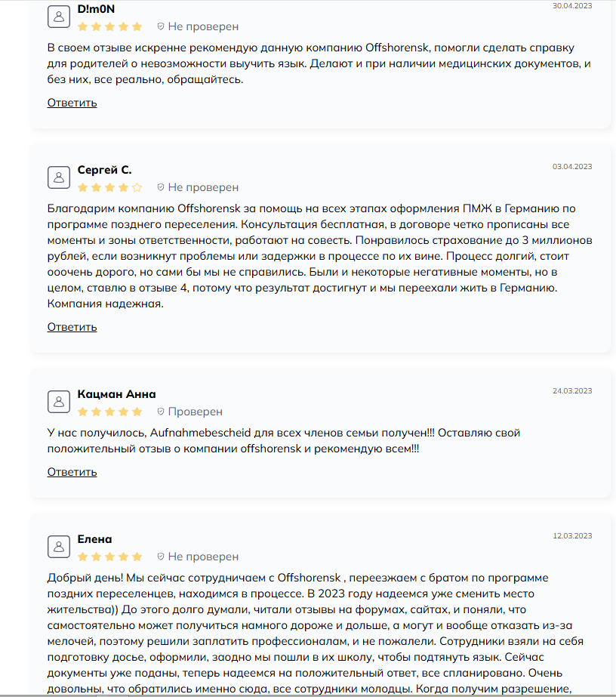Click Елена's user avatar icon
This screenshot has width=616, height=697.
tap(59, 547)
